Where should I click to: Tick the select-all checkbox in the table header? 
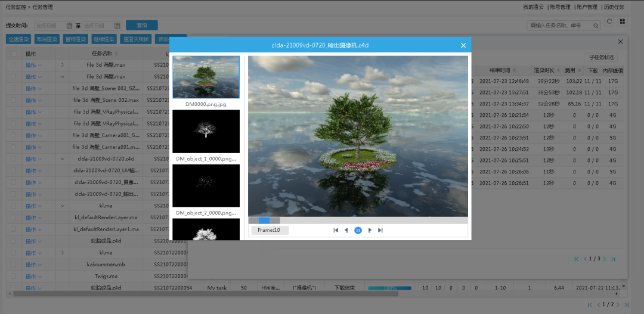13,54
